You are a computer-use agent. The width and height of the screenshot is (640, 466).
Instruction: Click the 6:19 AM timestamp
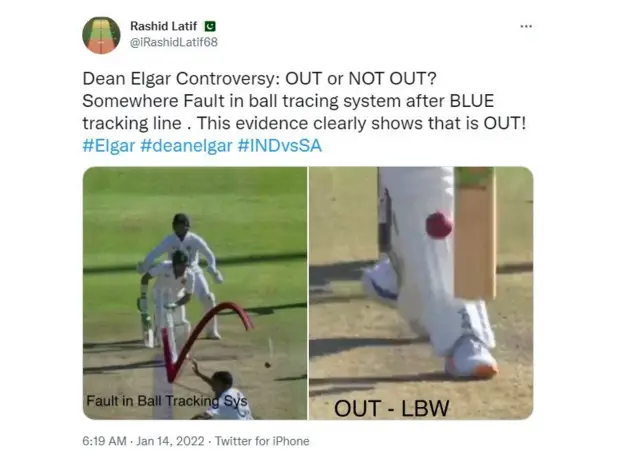[104, 441]
